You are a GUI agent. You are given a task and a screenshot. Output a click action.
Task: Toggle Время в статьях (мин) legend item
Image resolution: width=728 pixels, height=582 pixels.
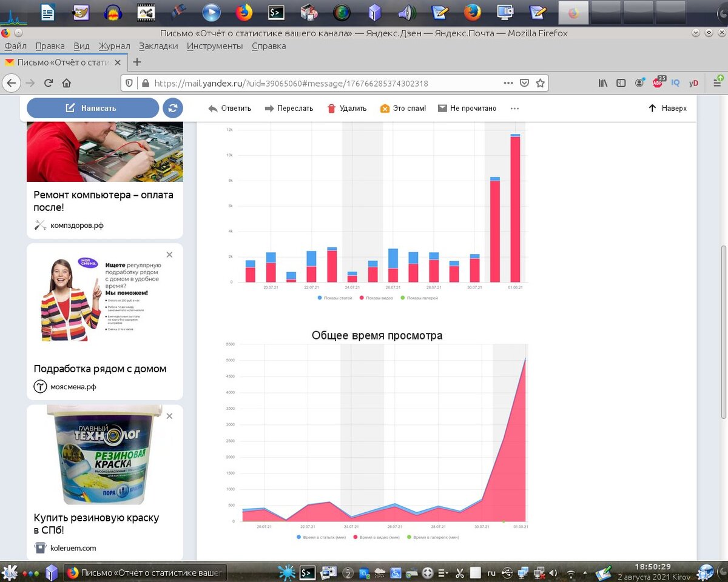click(x=321, y=537)
